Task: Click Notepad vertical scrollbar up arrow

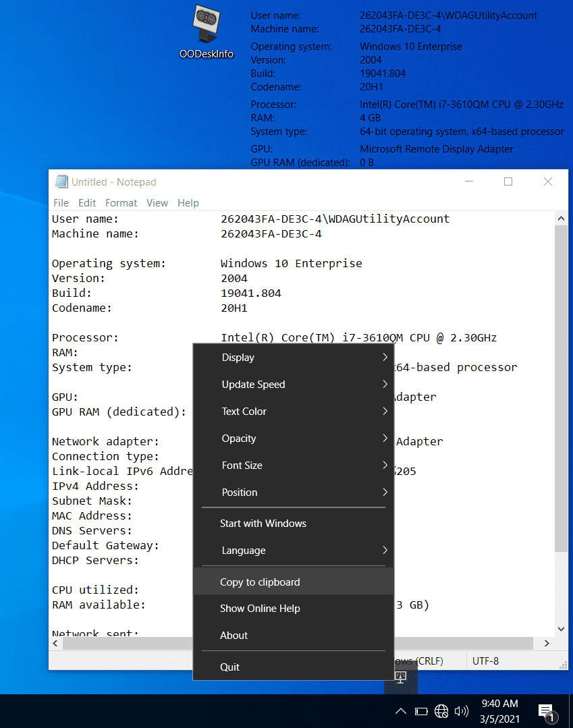Action: (x=561, y=218)
